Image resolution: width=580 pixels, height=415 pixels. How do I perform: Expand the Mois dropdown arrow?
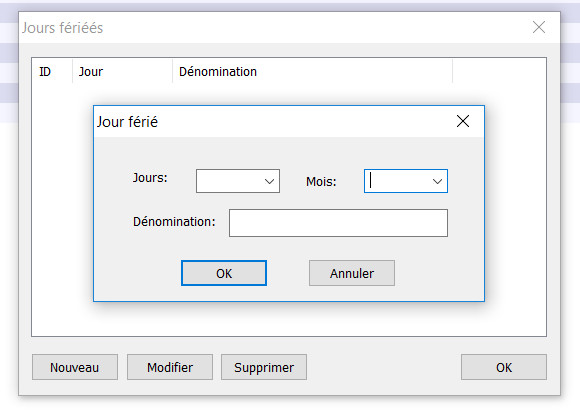coord(437,181)
